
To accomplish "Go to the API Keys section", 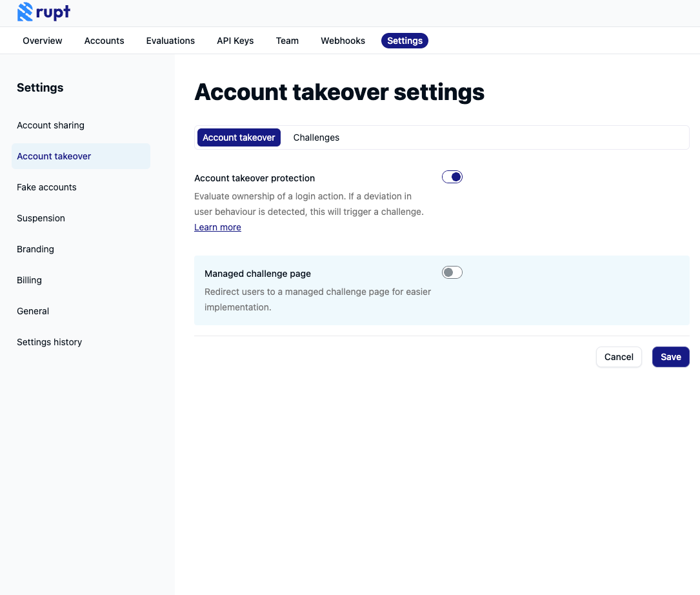I will point(235,40).
